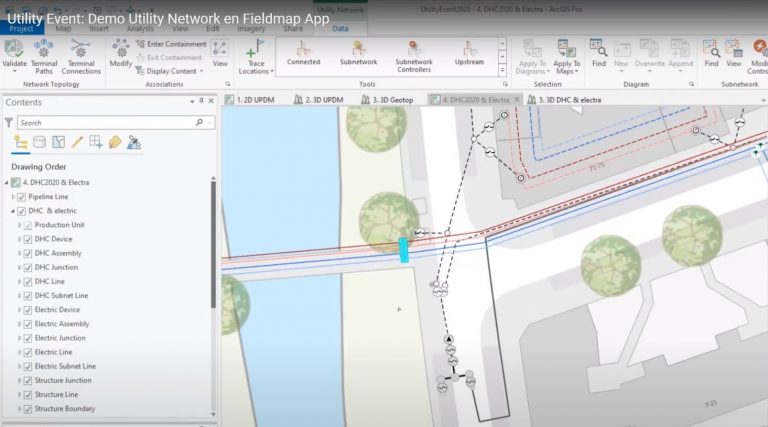
Task: Open the Terminal Paths tool
Action: click(44, 55)
